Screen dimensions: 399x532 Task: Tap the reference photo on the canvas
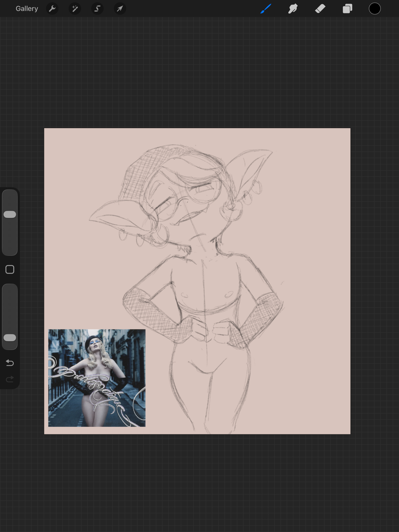pyautogui.click(x=97, y=378)
